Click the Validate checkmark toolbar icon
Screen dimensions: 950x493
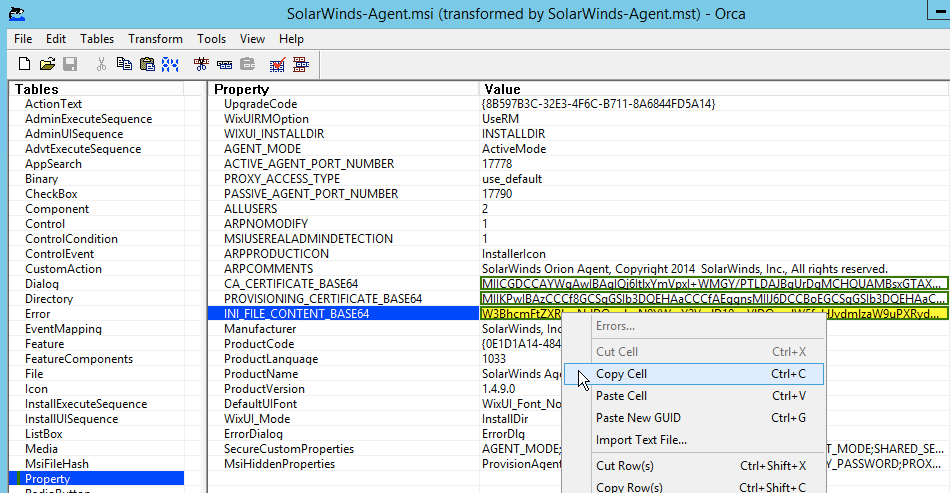click(277, 64)
